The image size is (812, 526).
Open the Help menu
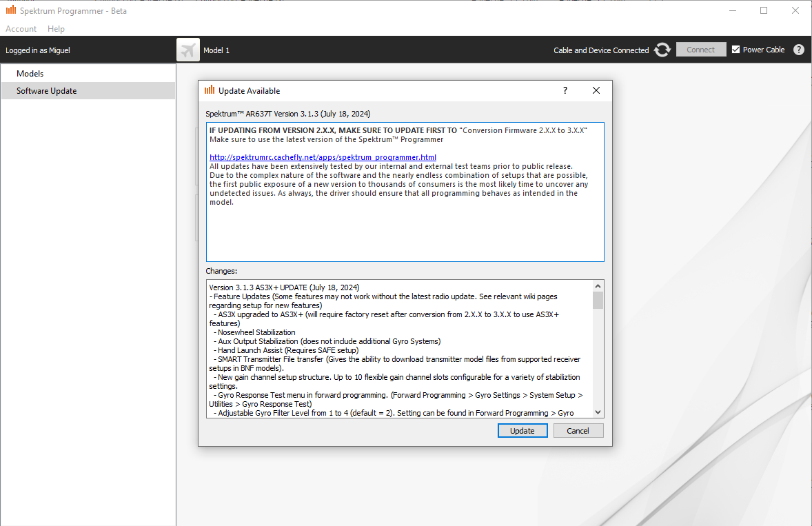point(56,29)
